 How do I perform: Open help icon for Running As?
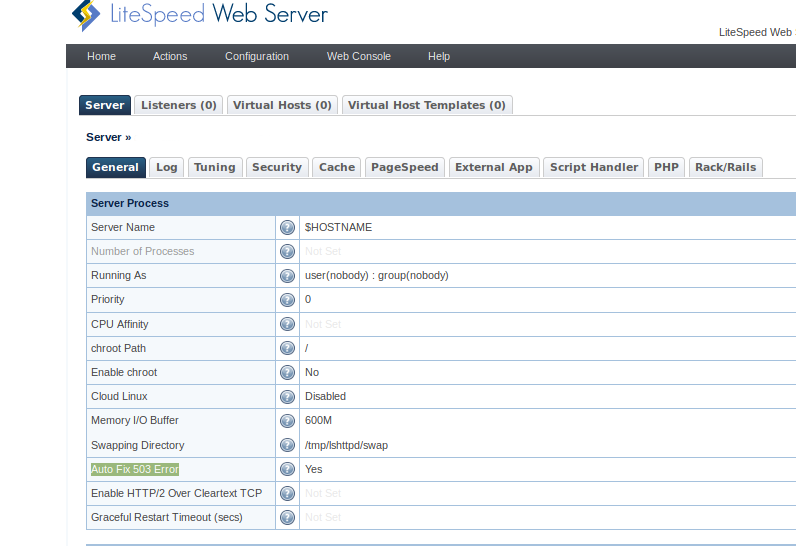[287, 276]
